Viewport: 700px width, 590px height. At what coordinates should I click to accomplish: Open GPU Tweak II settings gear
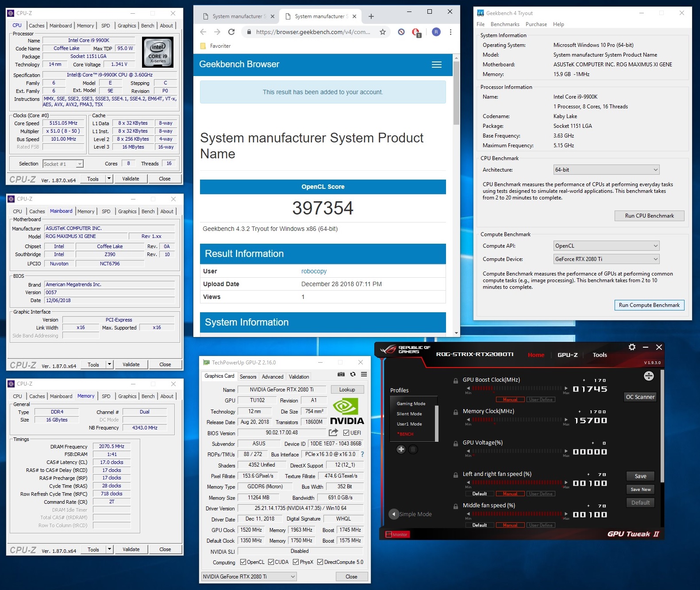pos(632,347)
